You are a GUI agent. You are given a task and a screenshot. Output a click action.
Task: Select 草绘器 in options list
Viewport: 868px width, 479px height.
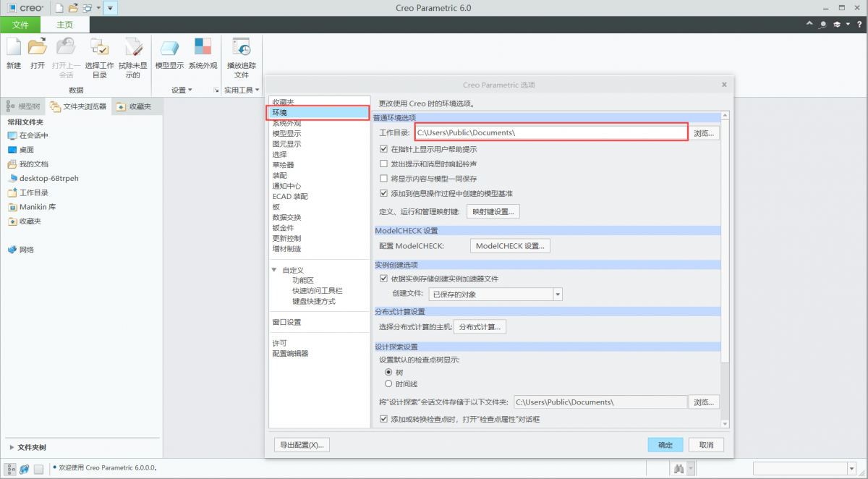[x=283, y=165]
